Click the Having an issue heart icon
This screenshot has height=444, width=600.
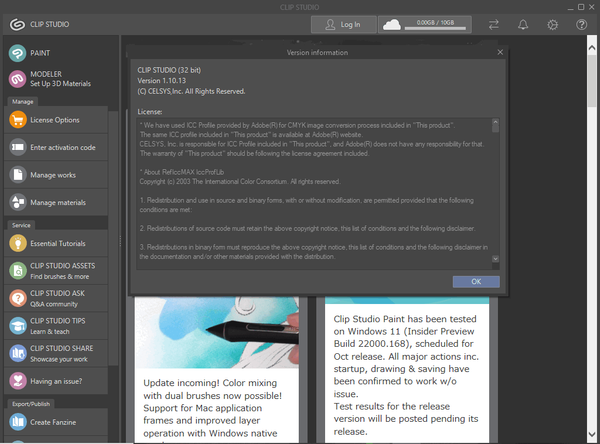point(18,381)
